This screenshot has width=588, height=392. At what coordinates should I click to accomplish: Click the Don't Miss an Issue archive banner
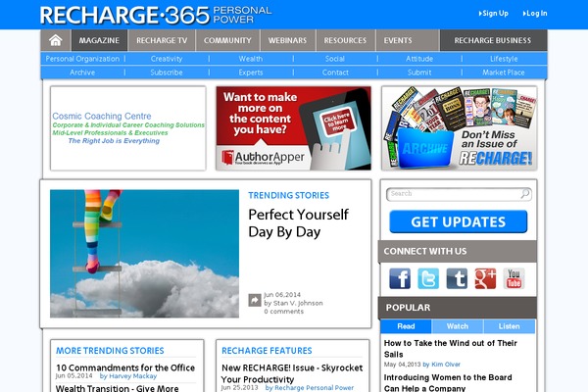[460, 128]
